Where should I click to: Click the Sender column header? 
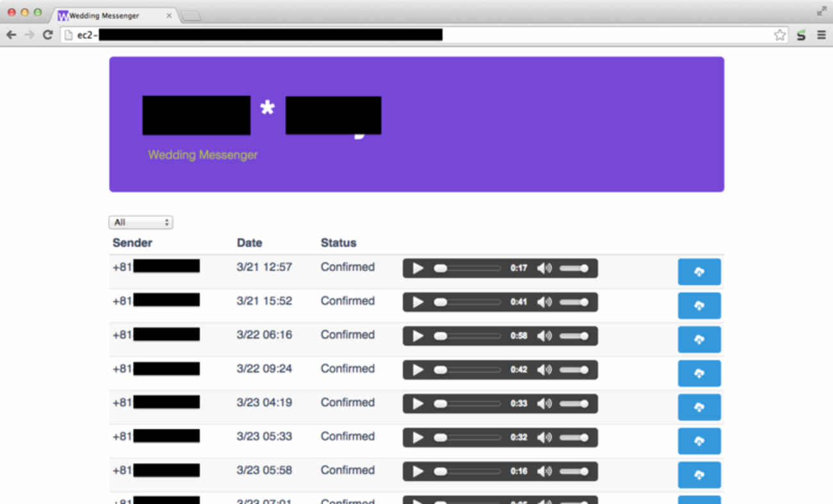click(x=133, y=243)
